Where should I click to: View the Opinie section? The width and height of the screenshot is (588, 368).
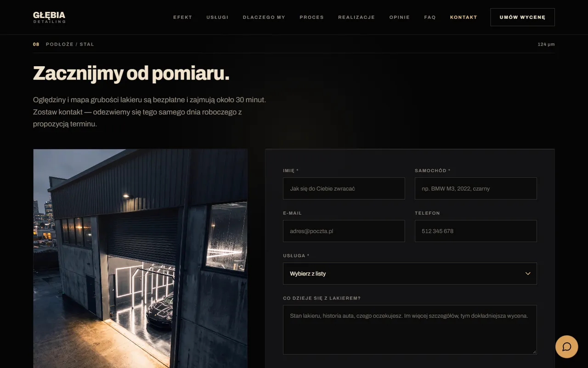pyautogui.click(x=399, y=17)
